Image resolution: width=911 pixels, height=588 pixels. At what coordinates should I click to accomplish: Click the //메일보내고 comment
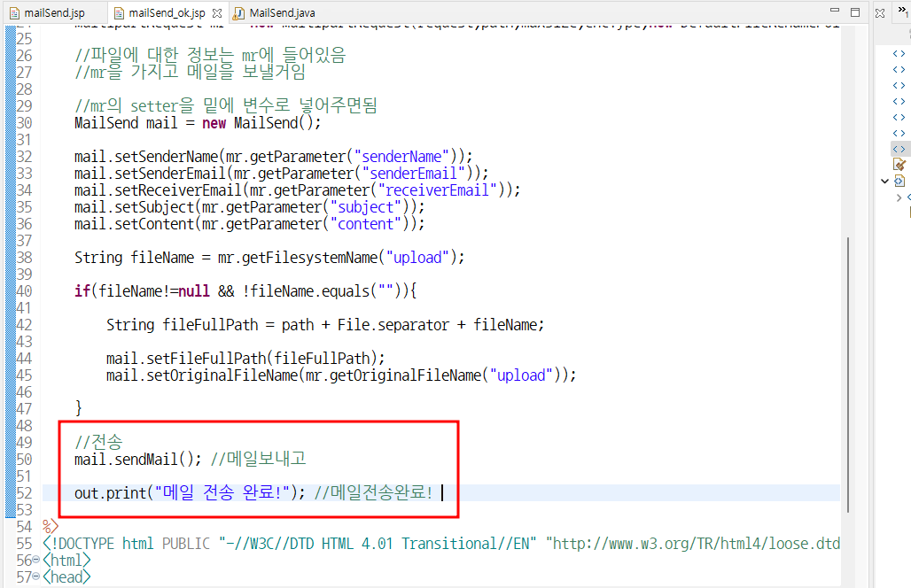258,459
